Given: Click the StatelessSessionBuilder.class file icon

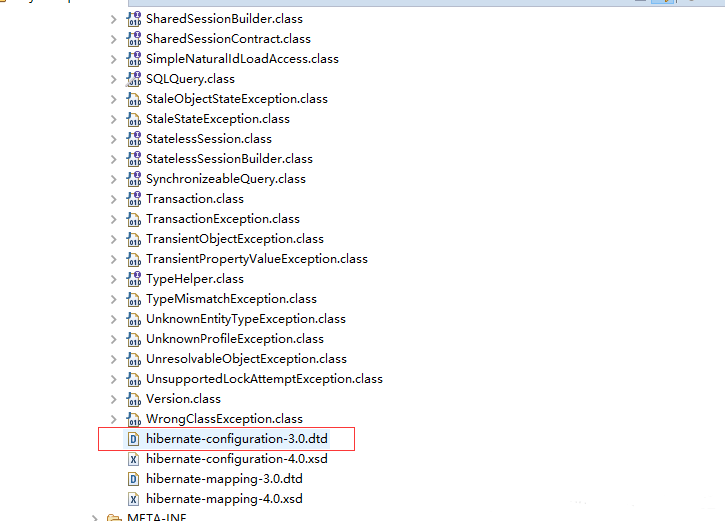Looking at the screenshot, I should pyautogui.click(x=134, y=159).
